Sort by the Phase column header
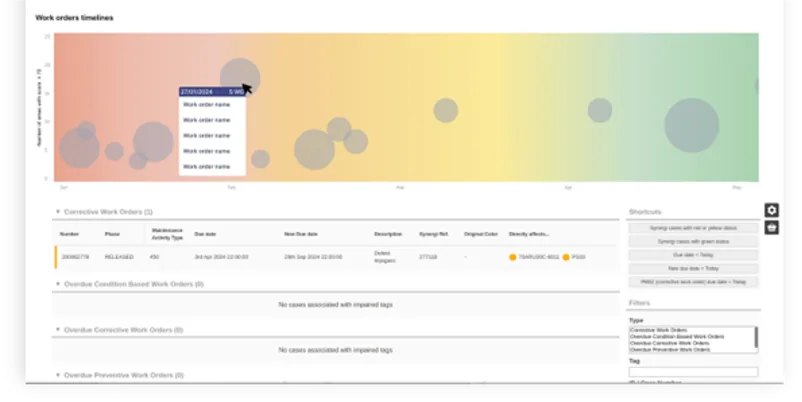 [112, 234]
